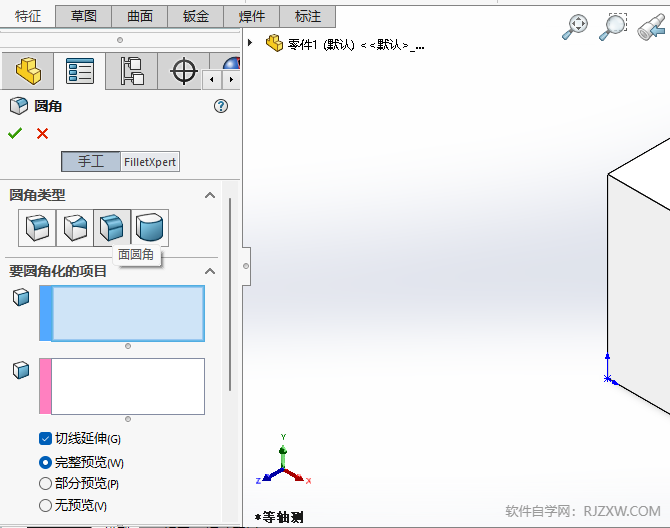Click the Previous View icon
Screen dimensions: 670x528
651,27
